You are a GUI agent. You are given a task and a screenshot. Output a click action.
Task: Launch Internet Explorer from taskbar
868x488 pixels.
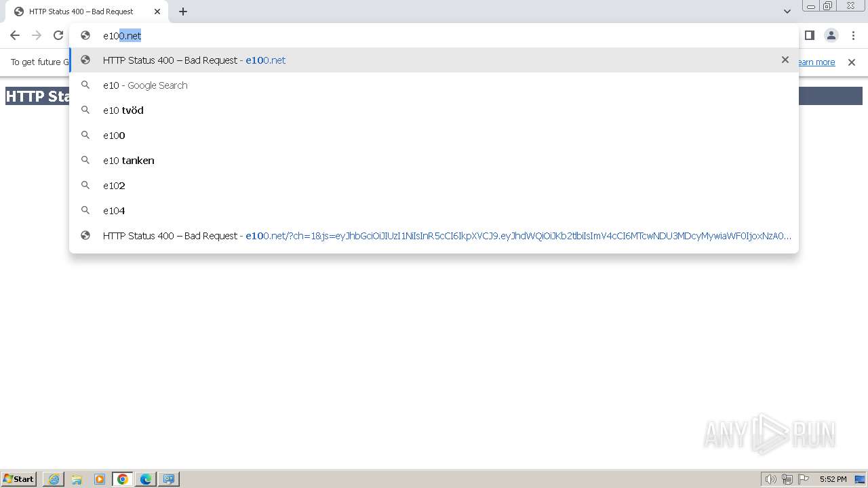click(x=54, y=479)
